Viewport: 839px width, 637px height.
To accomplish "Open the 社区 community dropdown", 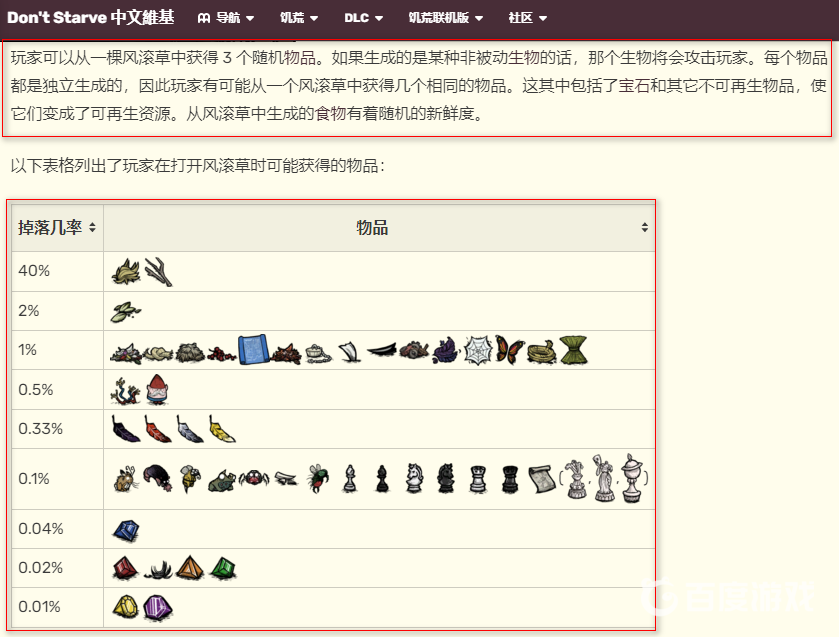I will [x=528, y=18].
